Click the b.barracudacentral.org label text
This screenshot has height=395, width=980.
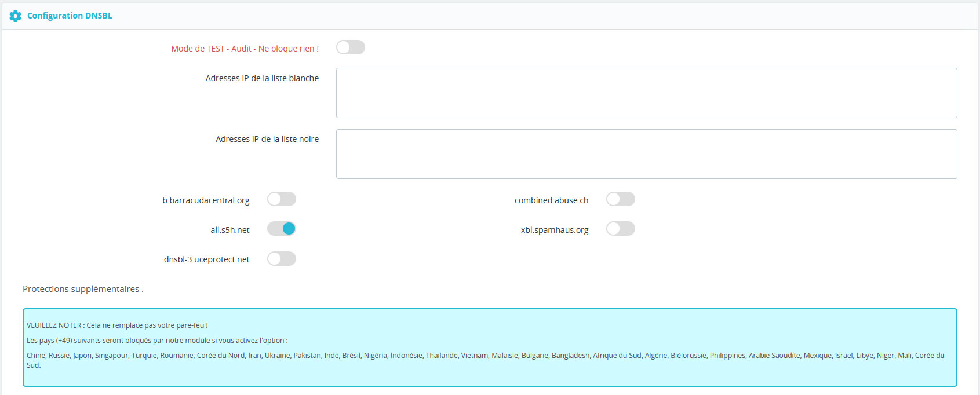206,200
